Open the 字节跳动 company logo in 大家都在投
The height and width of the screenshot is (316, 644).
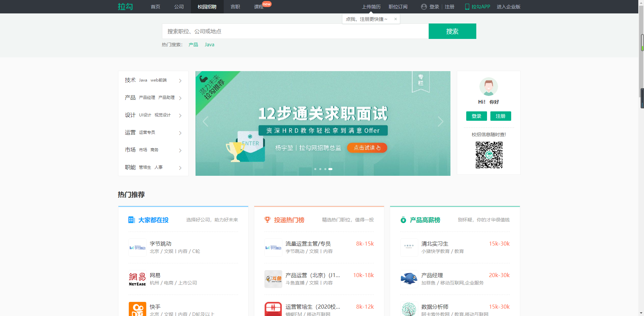(x=138, y=248)
